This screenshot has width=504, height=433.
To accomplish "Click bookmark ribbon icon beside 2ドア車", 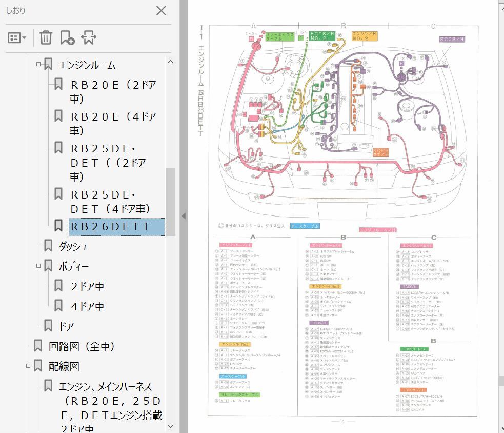I will click(58, 285).
